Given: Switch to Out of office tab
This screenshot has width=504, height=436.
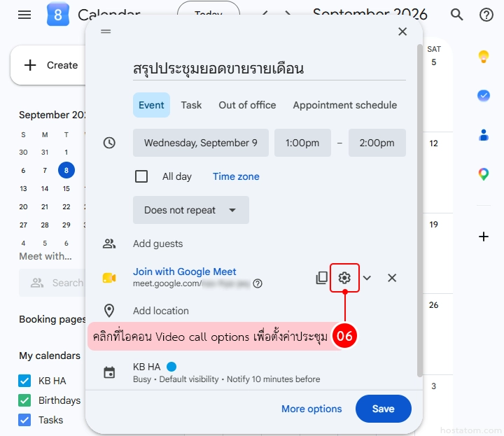Looking at the screenshot, I should point(247,105).
